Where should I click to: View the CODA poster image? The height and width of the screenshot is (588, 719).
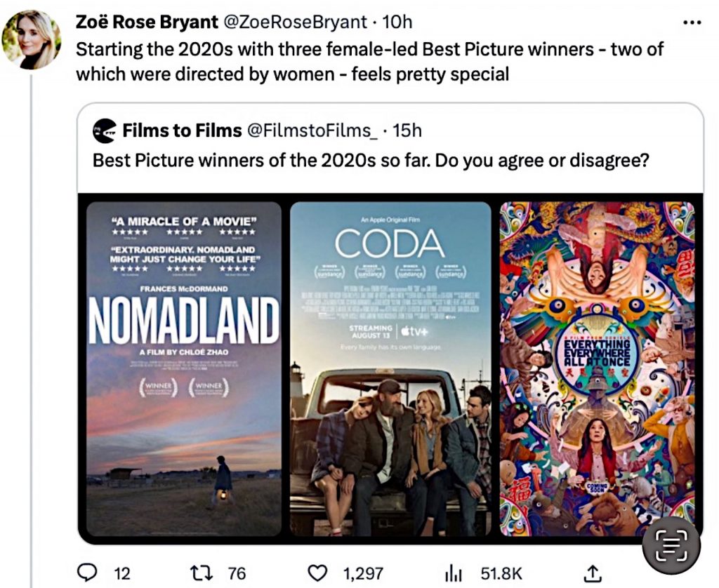tap(390, 368)
